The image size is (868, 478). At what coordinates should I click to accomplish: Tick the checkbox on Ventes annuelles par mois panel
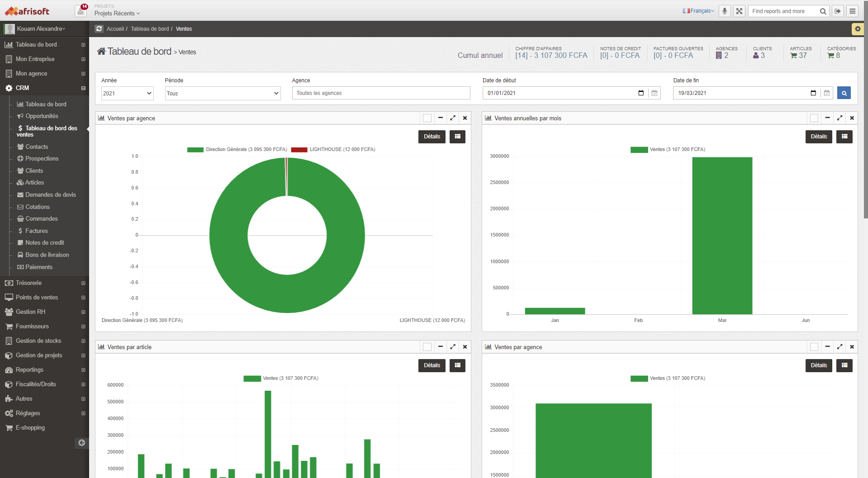[x=814, y=118]
